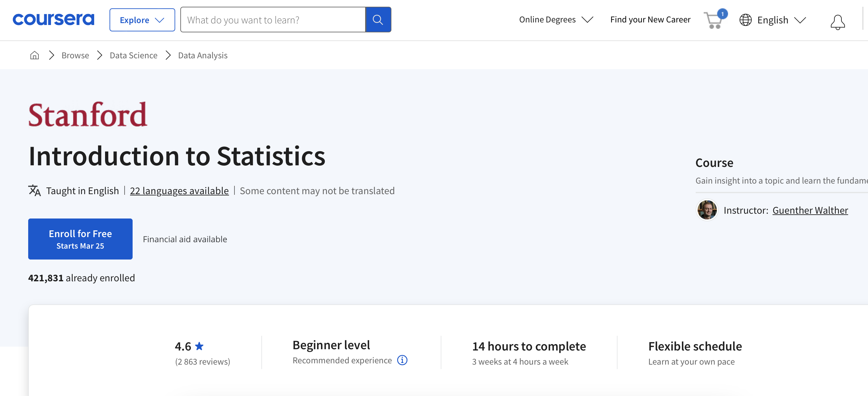Click the globe icon next to English
Screen dimensions: 868x396
pos(745,20)
